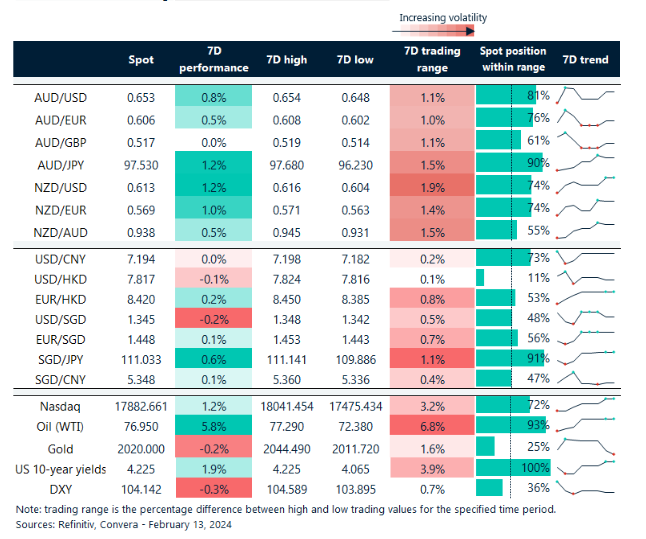Click the AUD/JPY row label
This screenshot has height=539, width=646.
click(x=66, y=161)
